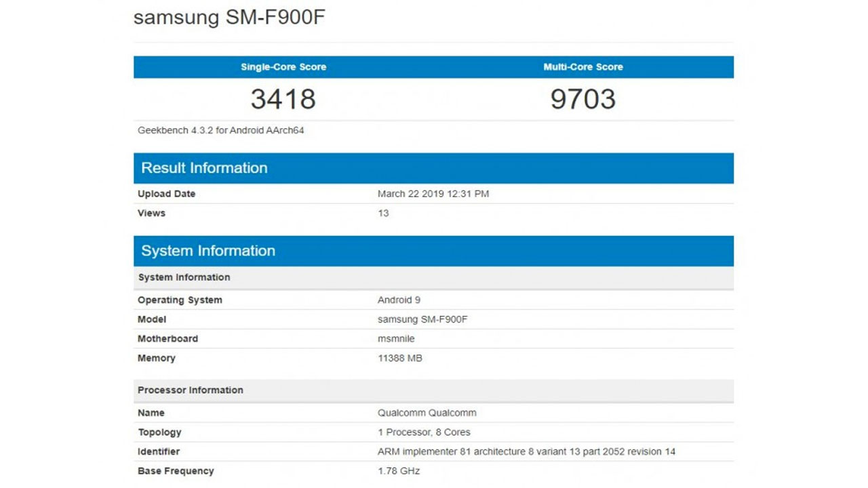Select the views count 13

(383, 213)
